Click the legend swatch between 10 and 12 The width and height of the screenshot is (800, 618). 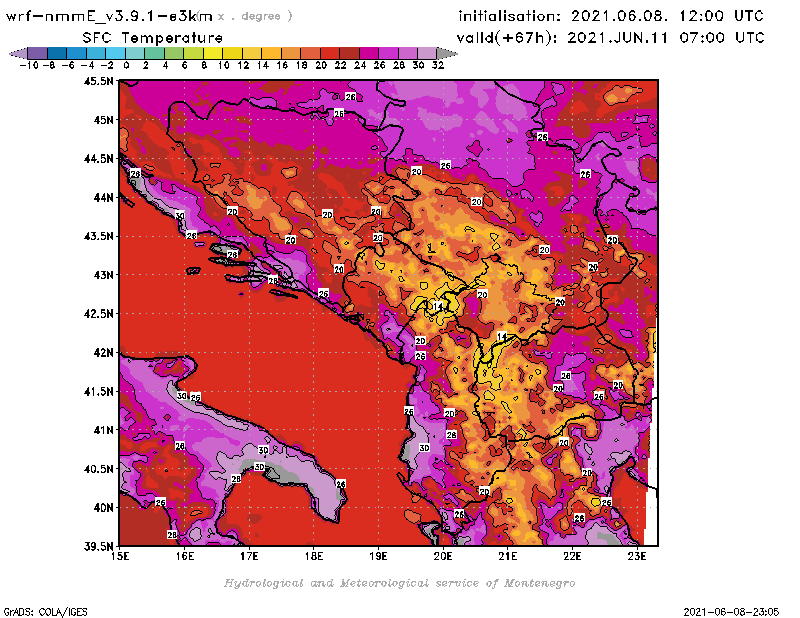(233, 53)
